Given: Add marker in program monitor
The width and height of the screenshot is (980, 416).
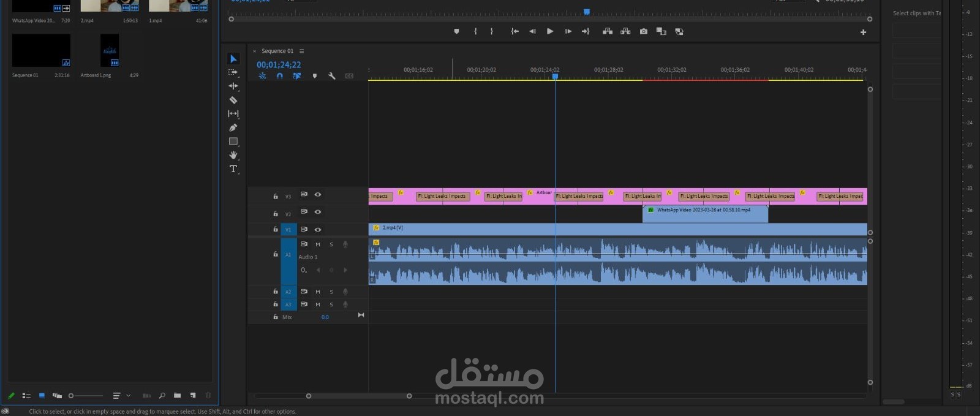Looking at the screenshot, I should [x=456, y=31].
